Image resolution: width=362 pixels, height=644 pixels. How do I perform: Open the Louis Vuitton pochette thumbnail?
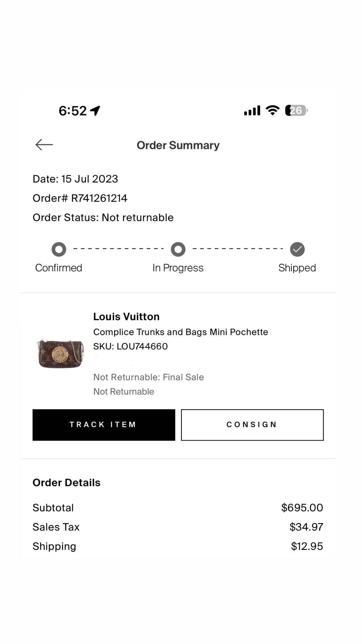pos(60,354)
